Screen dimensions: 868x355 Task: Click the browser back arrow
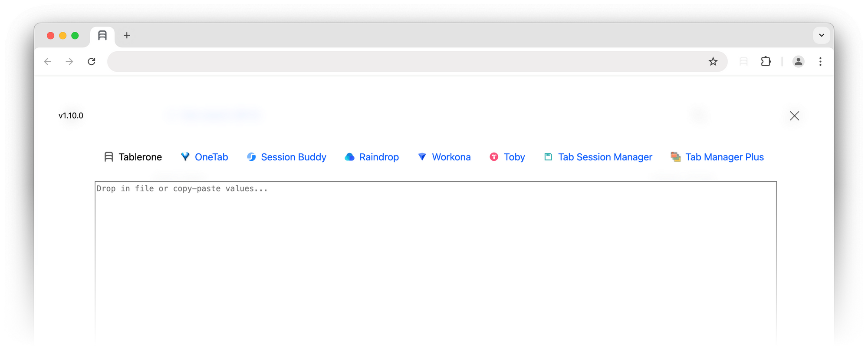48,62
